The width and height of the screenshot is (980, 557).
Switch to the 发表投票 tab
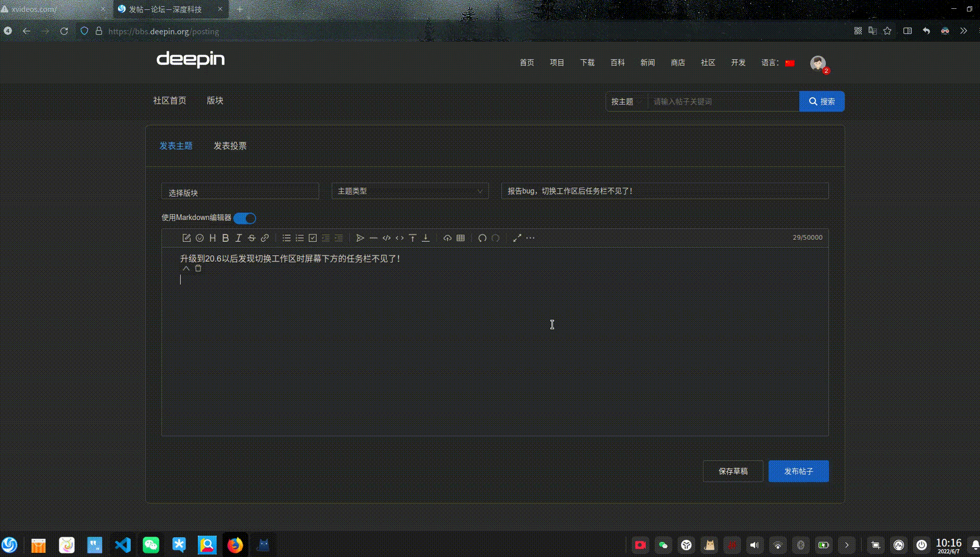pos(231,146)
